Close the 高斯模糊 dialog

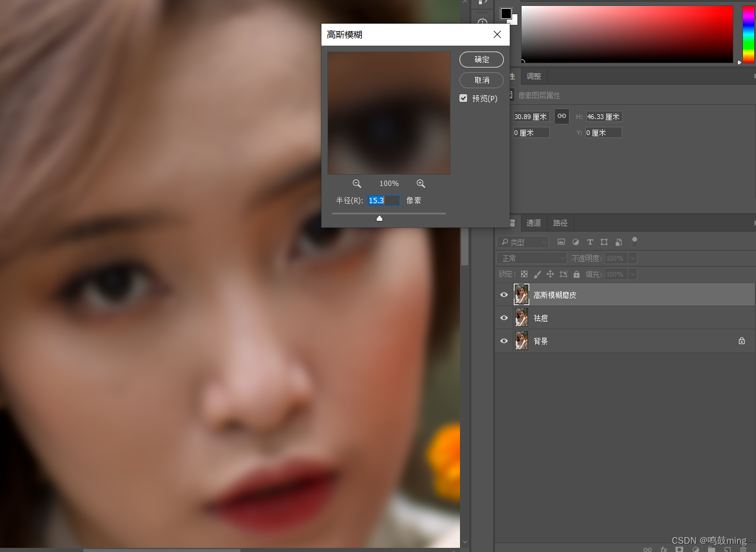(497, 35)
